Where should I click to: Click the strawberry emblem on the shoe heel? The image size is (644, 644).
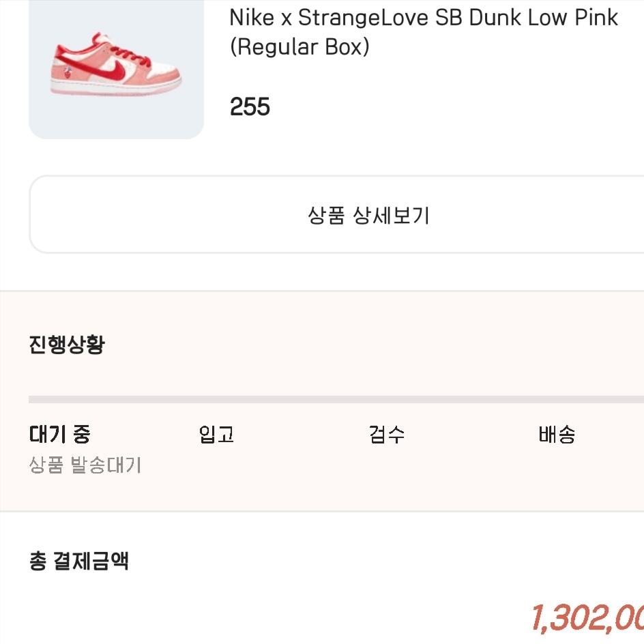click(x=67, y=73)
